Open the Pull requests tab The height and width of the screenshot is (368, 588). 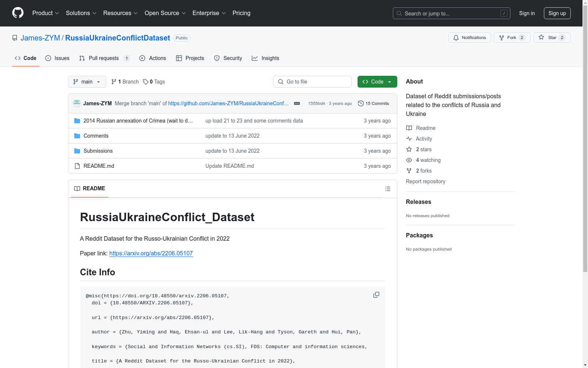pos(105,58)
